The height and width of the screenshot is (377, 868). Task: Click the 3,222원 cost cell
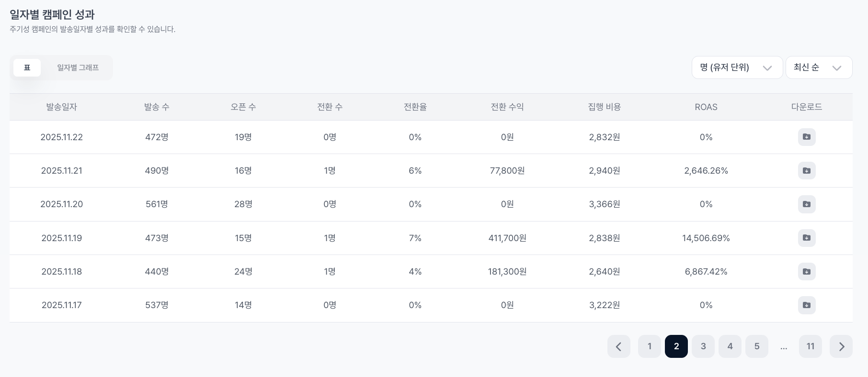605,305
